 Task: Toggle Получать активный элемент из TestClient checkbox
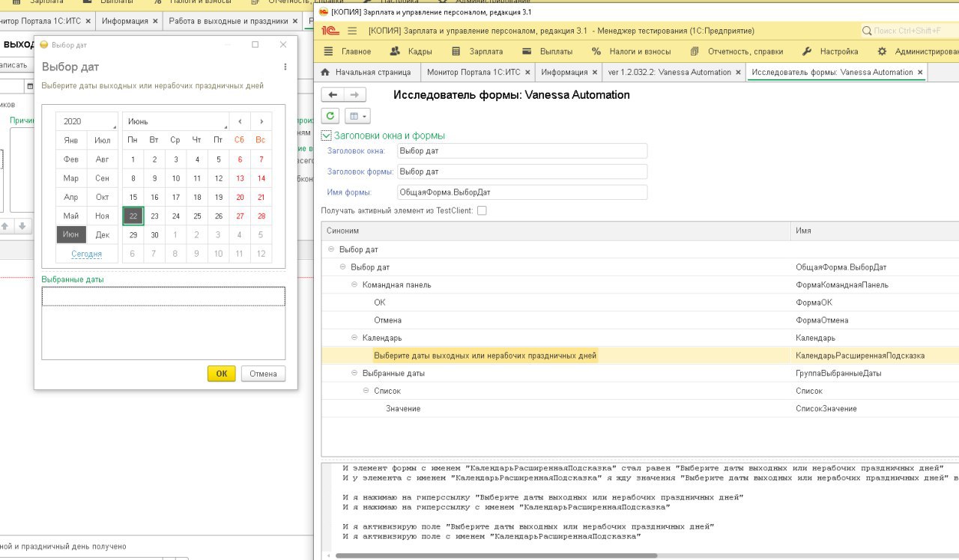pyautogui.click(x=482, y=211)
